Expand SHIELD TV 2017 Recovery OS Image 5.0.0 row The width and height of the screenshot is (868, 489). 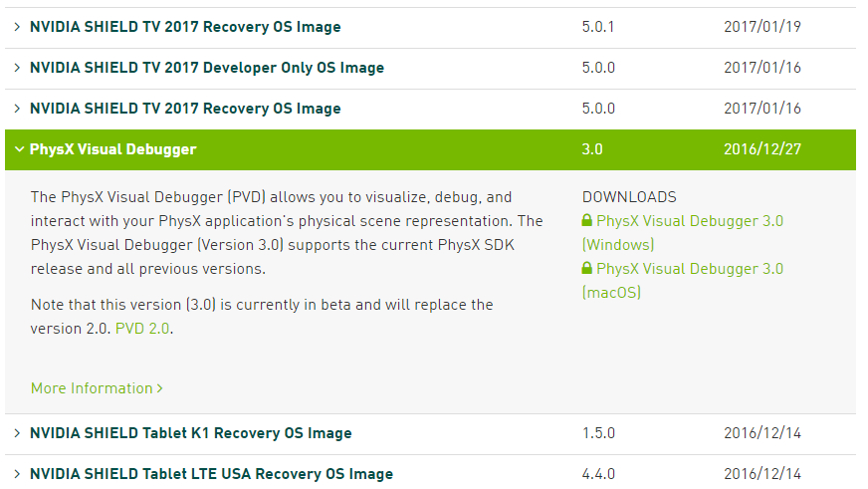(17, 109)
